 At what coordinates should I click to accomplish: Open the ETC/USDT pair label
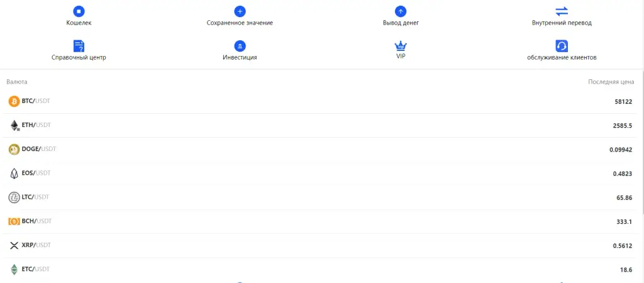[x=36, y=269]
